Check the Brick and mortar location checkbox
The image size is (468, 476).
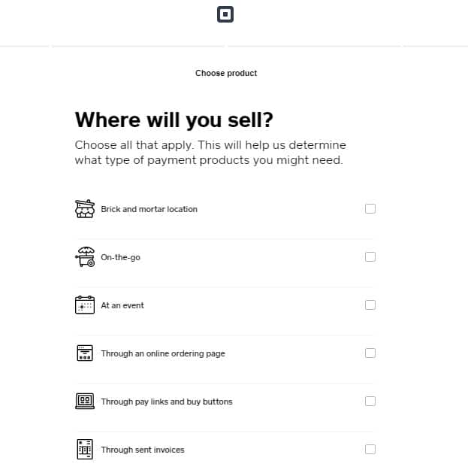pos(370,208)
